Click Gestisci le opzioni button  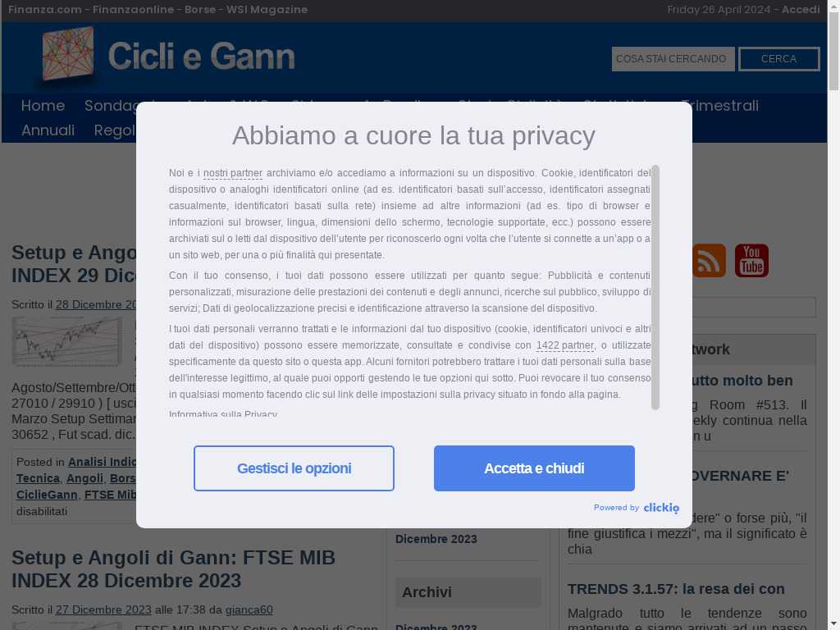coord(294,468)
